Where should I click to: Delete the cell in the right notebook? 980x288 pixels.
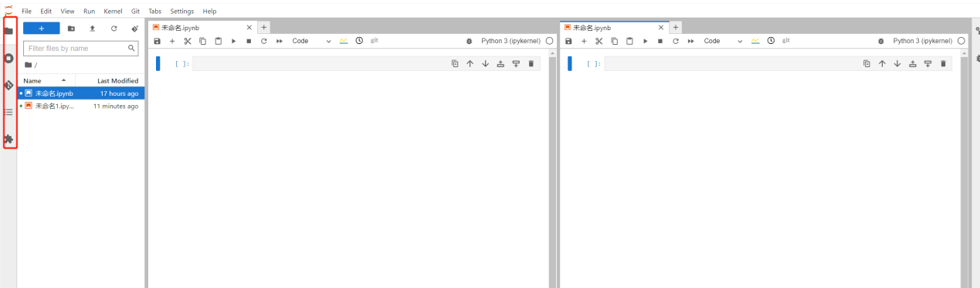(x=943, y=63)
